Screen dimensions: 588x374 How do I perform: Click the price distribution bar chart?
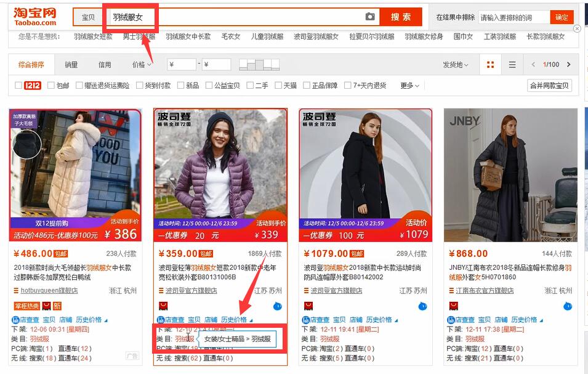pos(259,64)
